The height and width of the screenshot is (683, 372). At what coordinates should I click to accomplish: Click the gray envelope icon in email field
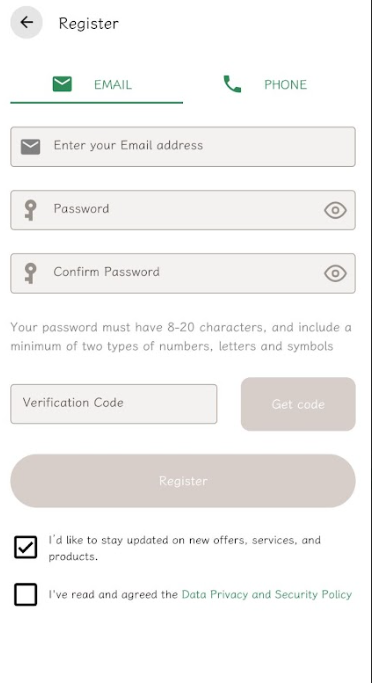point(30,147)
